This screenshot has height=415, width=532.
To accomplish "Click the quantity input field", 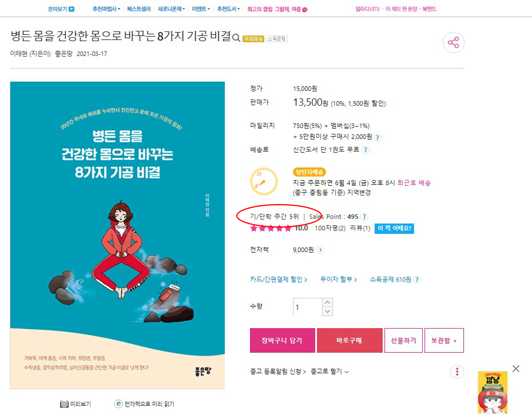I will tap(308, 307).
